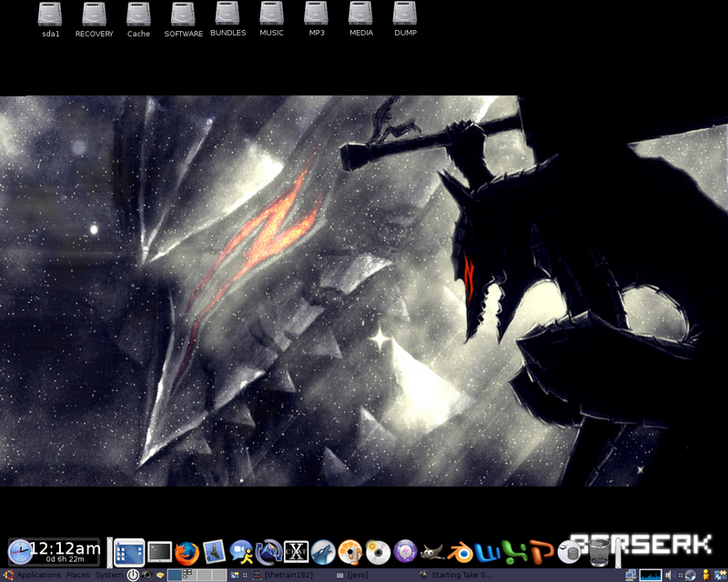Viewport: 728px width, 582px height.
Task: Open the search magnifier on the panel
Action: click(x=147, y=576)
